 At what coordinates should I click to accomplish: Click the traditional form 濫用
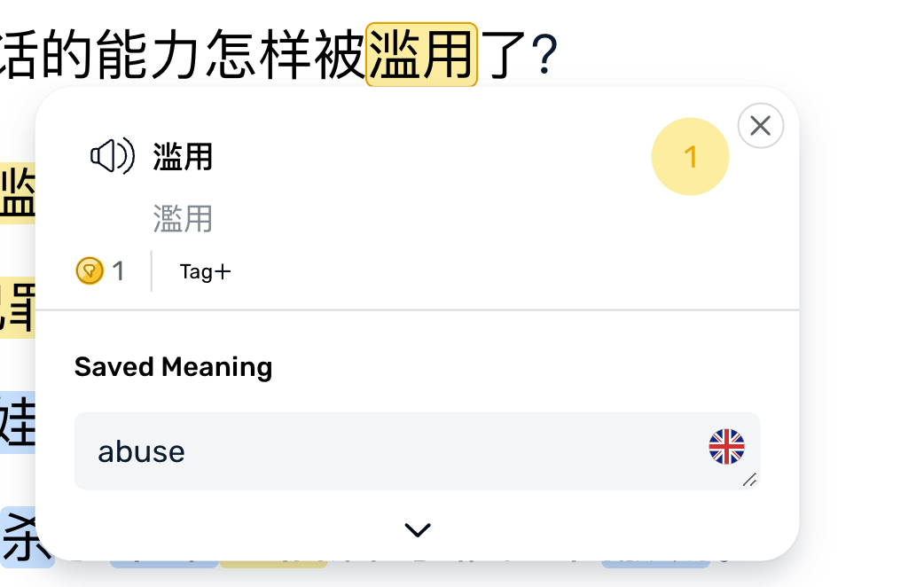pos(183,219)
